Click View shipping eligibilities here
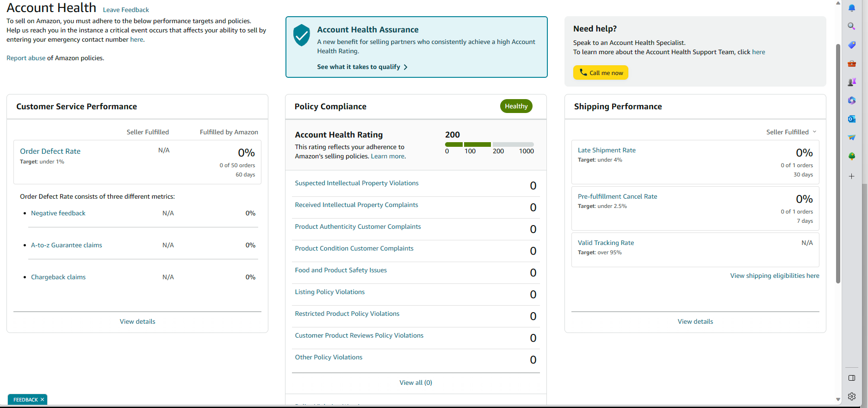The width and height of the screenshot is (868, 408). (x=775, y=276)
